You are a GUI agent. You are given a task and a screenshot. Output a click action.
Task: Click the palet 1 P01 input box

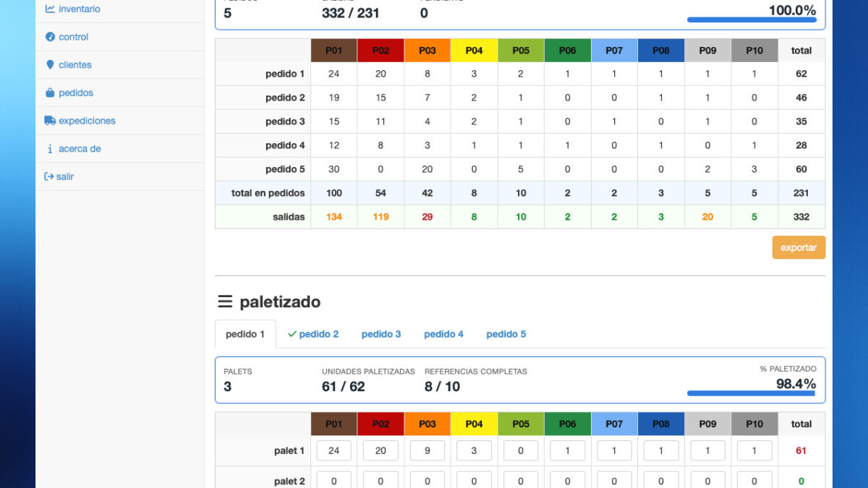pyautogui.click(x=334, y=450)
